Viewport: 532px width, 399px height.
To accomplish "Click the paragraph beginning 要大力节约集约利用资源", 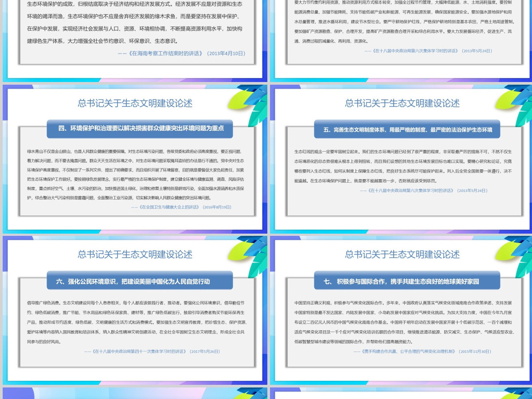I will coord(404,22).
